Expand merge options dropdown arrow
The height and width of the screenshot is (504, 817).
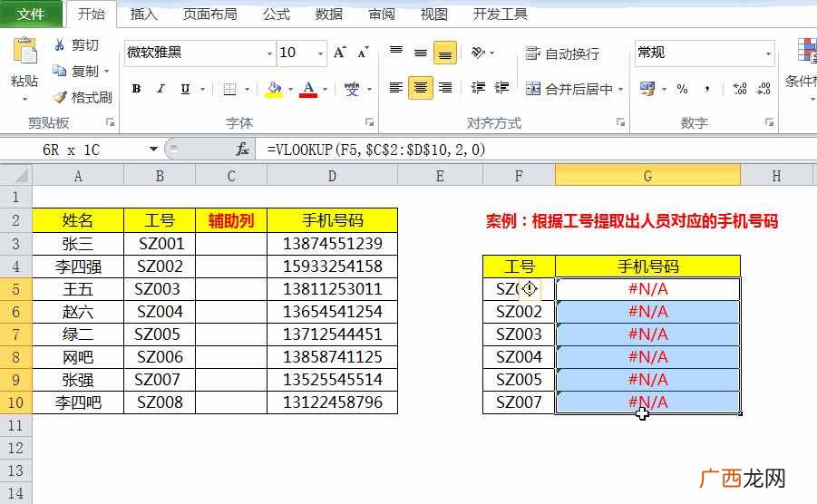tap(620, 89)
